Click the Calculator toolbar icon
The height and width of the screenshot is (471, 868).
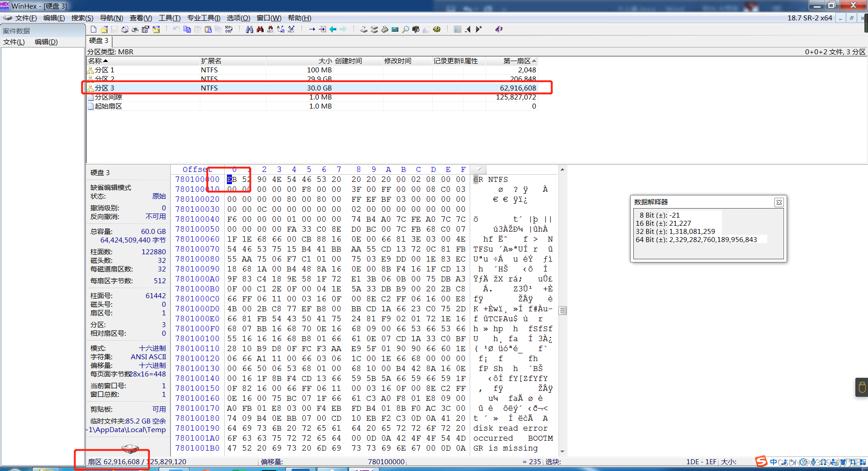pos(395,29)
